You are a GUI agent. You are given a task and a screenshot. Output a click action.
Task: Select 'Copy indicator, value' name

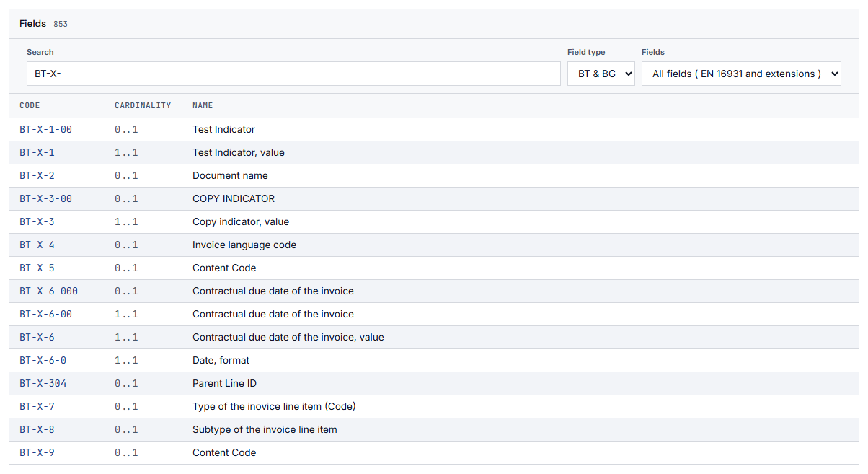point(241,222)
